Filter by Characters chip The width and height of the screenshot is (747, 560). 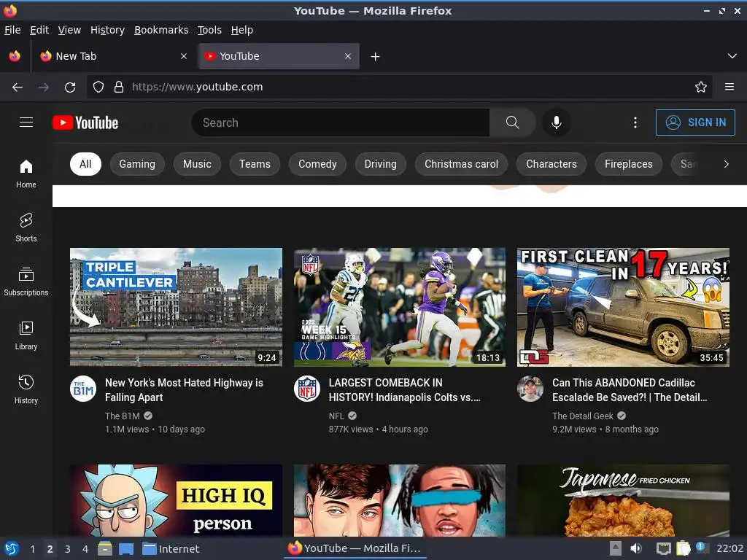click(551, 164)
